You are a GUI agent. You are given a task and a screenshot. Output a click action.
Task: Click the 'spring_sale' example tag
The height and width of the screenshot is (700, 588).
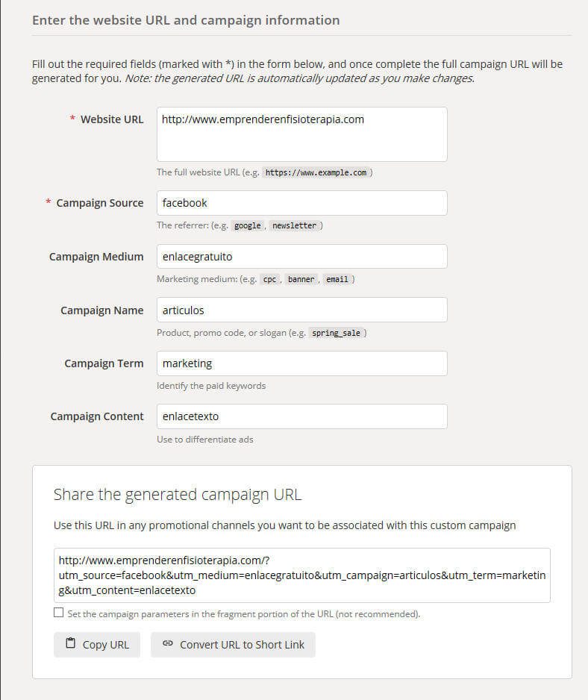point(336,333)
